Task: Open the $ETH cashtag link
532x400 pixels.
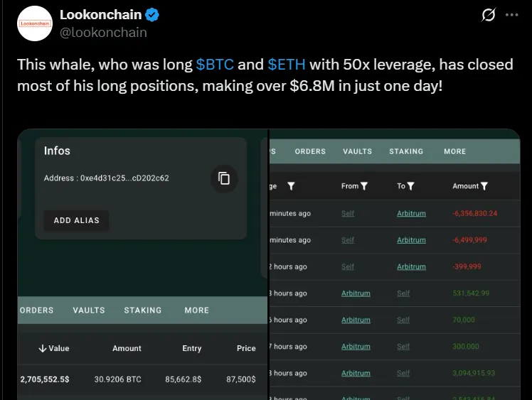Action: [287, 65]
